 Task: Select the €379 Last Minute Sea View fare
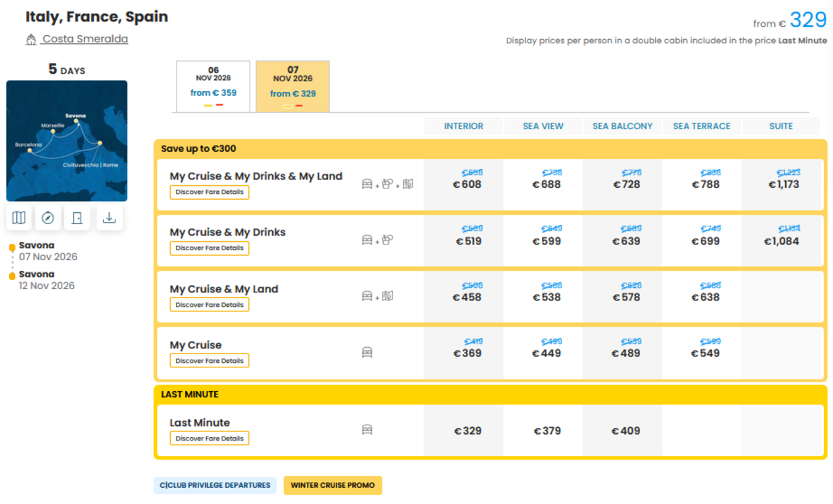coord(547,431)
